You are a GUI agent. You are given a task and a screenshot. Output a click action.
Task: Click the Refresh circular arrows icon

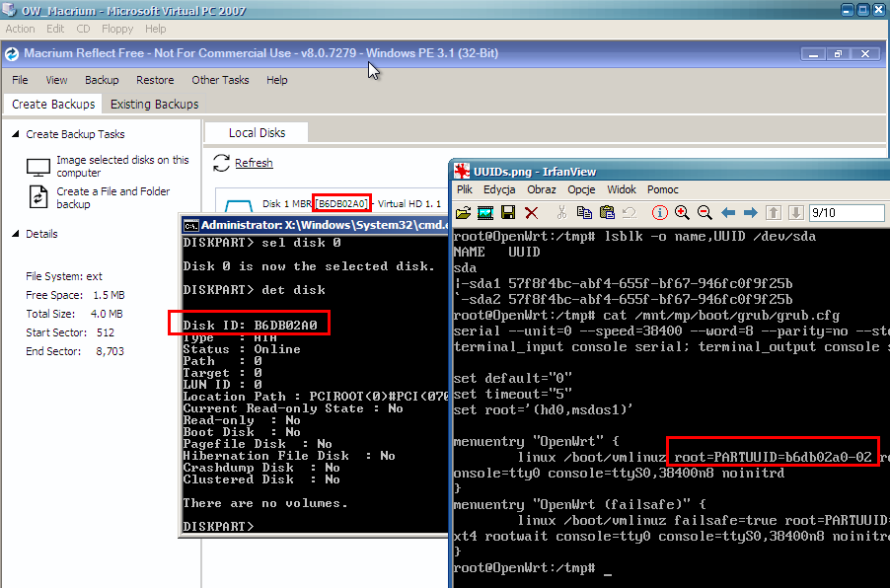221,163
